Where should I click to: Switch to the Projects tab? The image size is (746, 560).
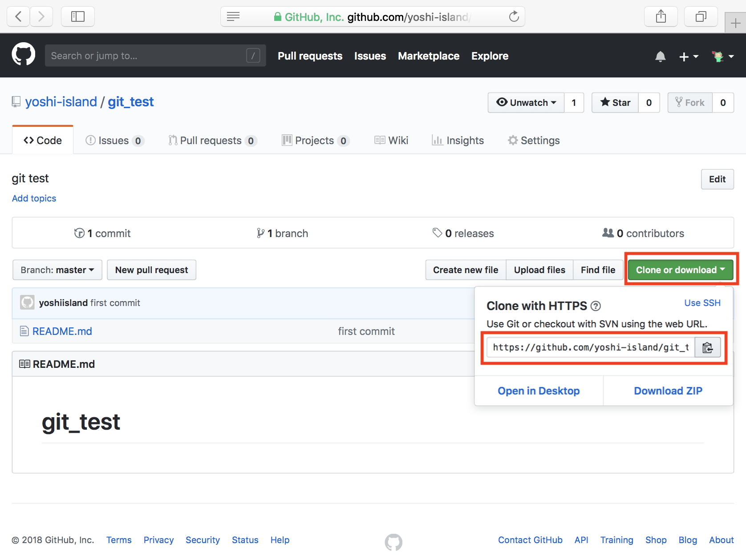point(316,141)
